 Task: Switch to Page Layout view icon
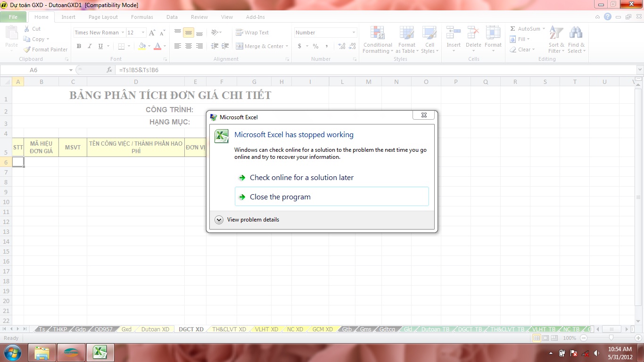(545, 338)
